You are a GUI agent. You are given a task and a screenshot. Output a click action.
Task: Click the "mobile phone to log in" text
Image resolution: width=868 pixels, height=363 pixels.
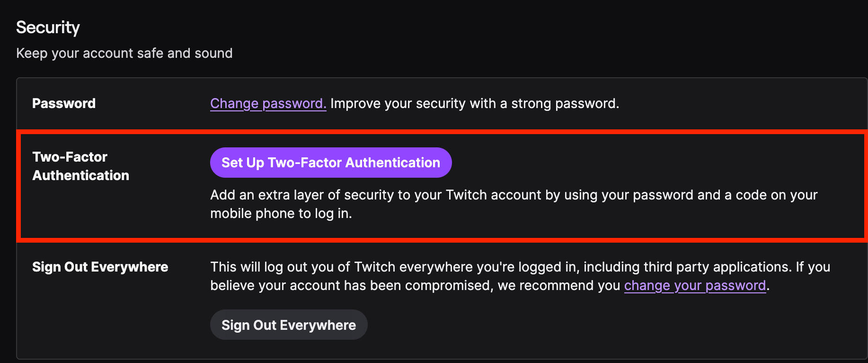click(x=281, y=213)
